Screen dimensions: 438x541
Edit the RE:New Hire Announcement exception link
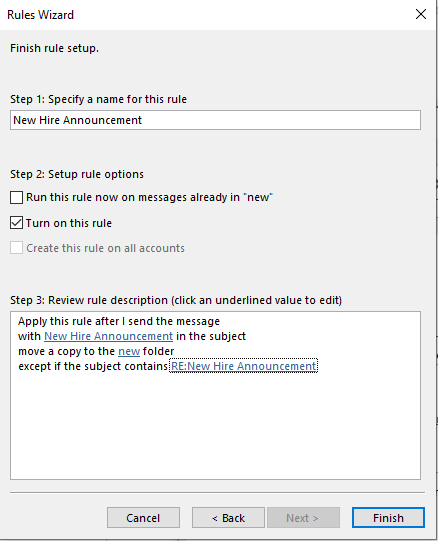[x=244, y=366]
